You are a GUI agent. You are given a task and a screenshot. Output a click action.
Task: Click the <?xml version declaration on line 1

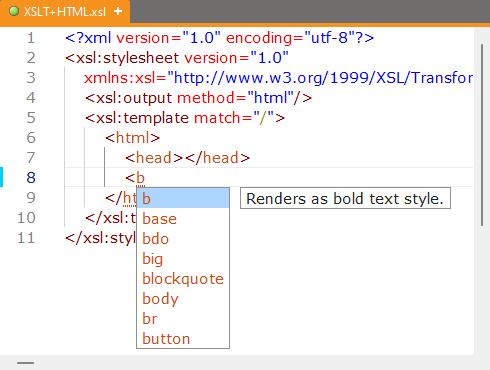pyautogui.click(x=220, y=38)
